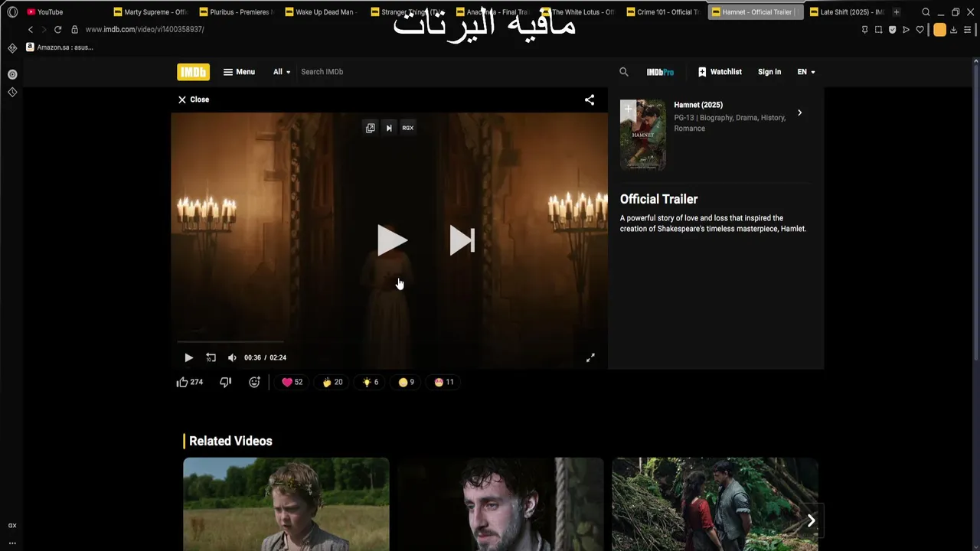Play the trailer with large center button

(392, 240)
